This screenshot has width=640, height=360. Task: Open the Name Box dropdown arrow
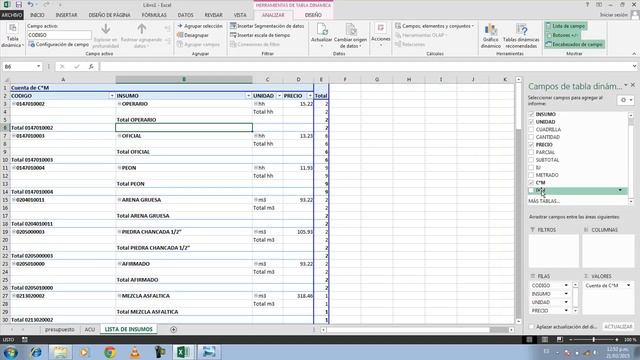tap(38, 66)
